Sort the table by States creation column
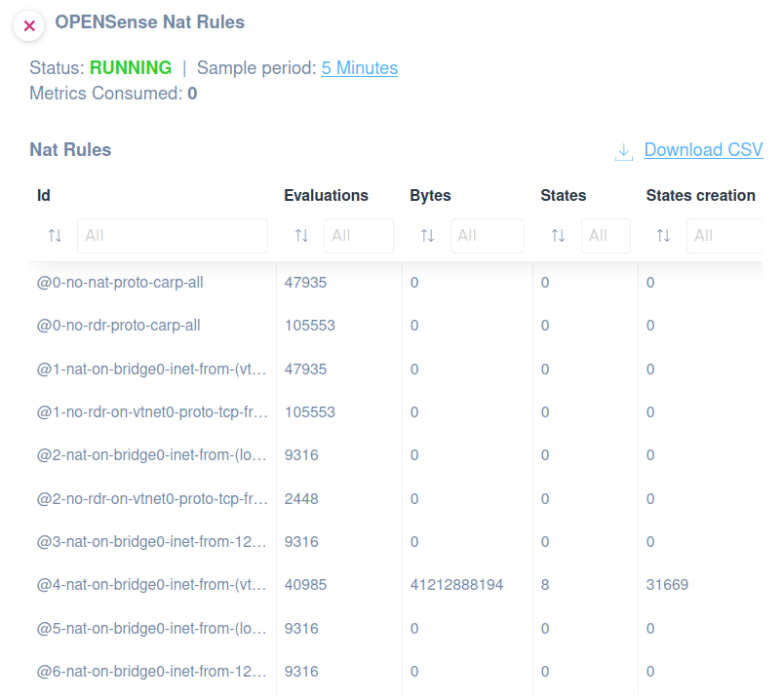This screenshot has width=783, height=700. tap(663, 235)
